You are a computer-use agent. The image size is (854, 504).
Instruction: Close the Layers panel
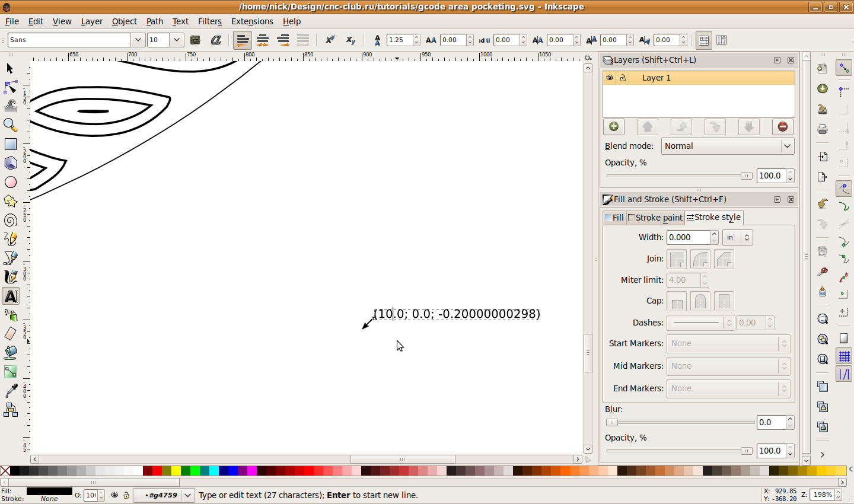point(791,60)
